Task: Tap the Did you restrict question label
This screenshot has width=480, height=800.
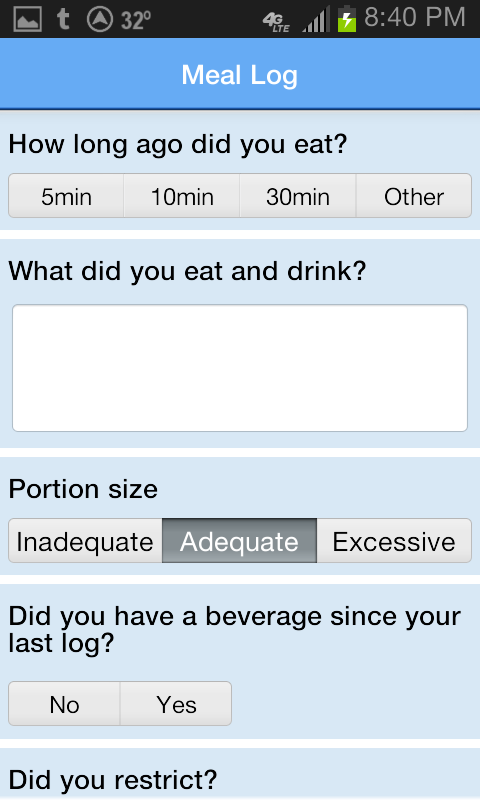Action: pyautogui.click(x=113, y=780)
